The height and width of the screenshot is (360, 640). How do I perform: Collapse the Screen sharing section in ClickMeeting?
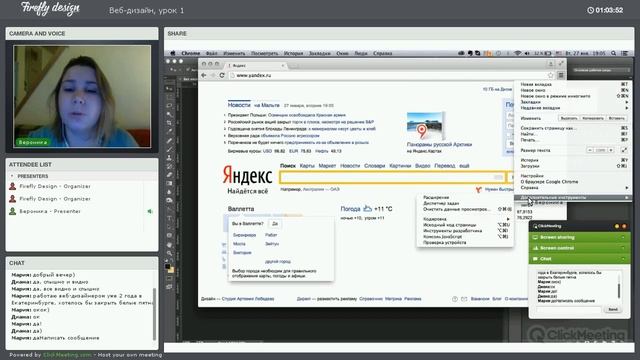(x=623, y=237)
